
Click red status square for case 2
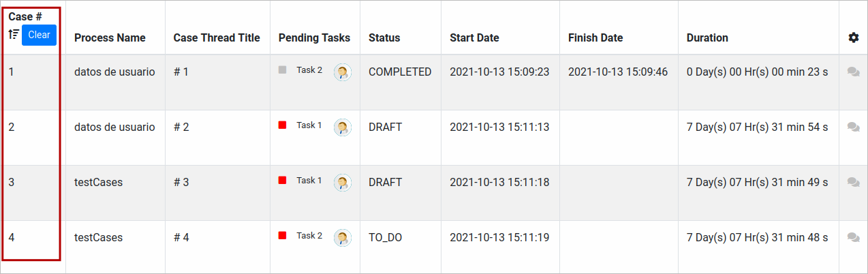282,125
